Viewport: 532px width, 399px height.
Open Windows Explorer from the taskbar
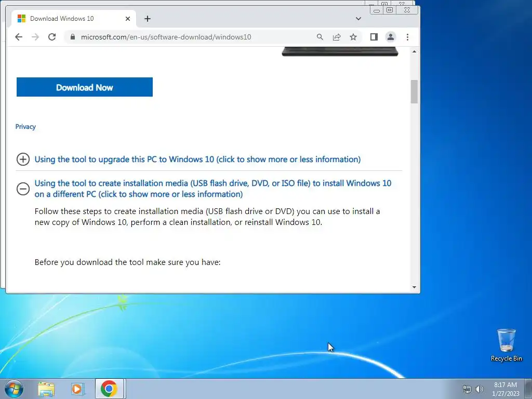(46, 389)
